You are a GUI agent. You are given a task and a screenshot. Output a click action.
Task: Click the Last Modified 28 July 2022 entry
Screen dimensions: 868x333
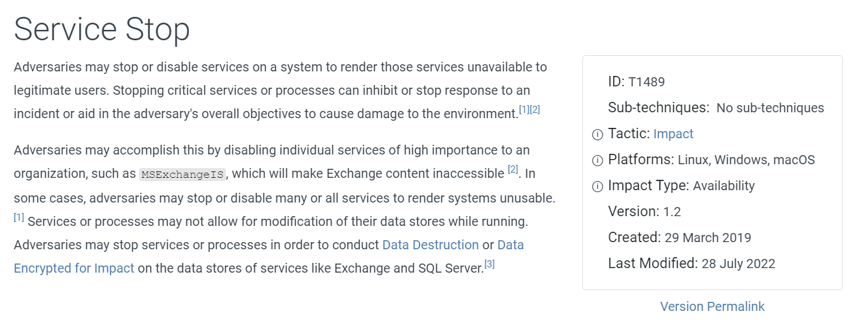click(x=691, y=264)
